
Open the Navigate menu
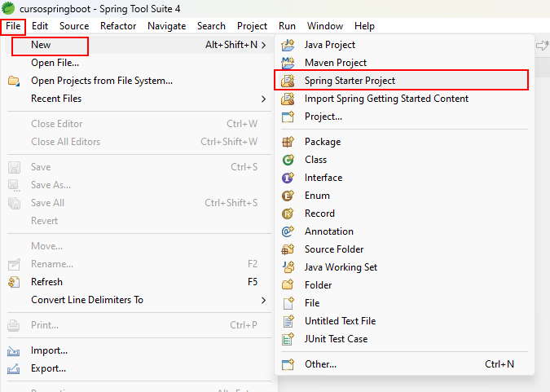pyautogui.click(x=166, y=26)
